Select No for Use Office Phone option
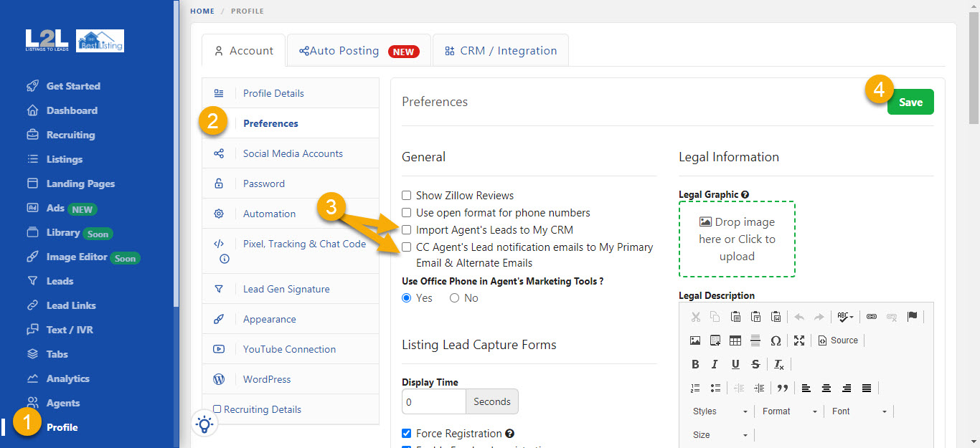The width and height of the screenshot is (980, 448). (455, 297)
